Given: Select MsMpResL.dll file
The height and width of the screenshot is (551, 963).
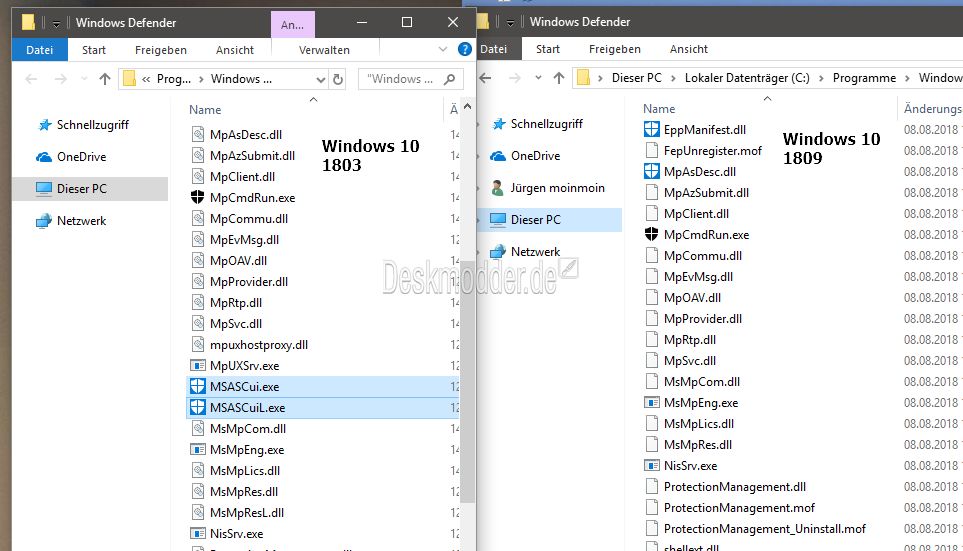Looking at the screenshot, I should tap(247, 512).
